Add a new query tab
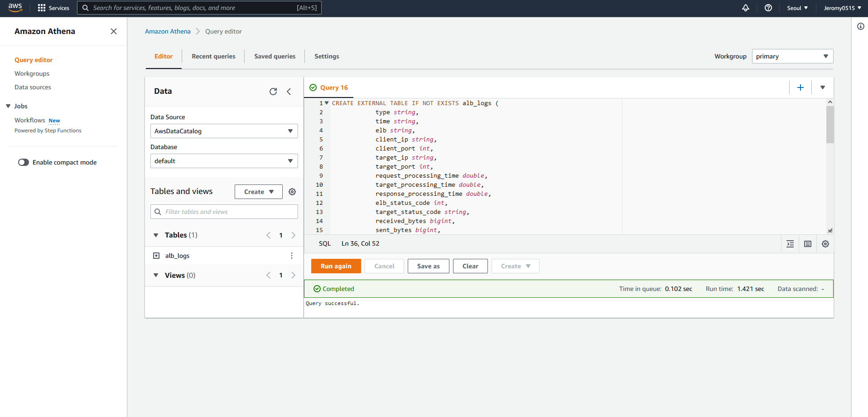The height and width of the screenshot is (417, 868). (x=800, y=87)
